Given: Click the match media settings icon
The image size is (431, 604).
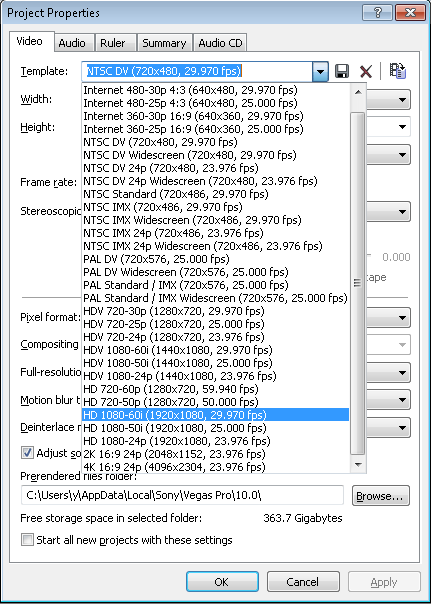Looking at the screenshot, I should click(397, 71).
